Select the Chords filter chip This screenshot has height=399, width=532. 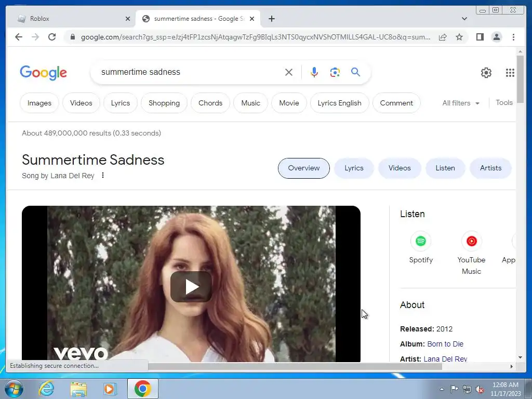click(210, 103)
